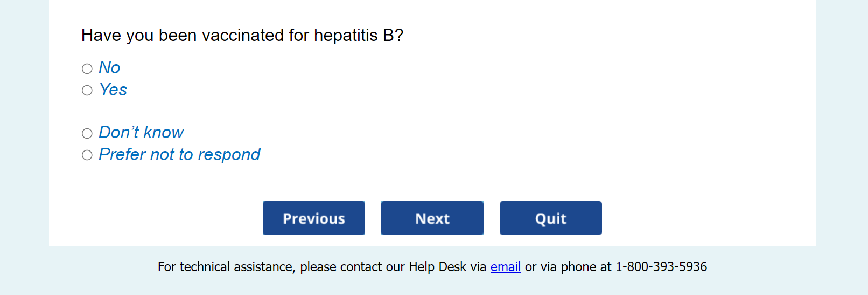Click the "For technical assistance" footer text

[x=226, y=267]
